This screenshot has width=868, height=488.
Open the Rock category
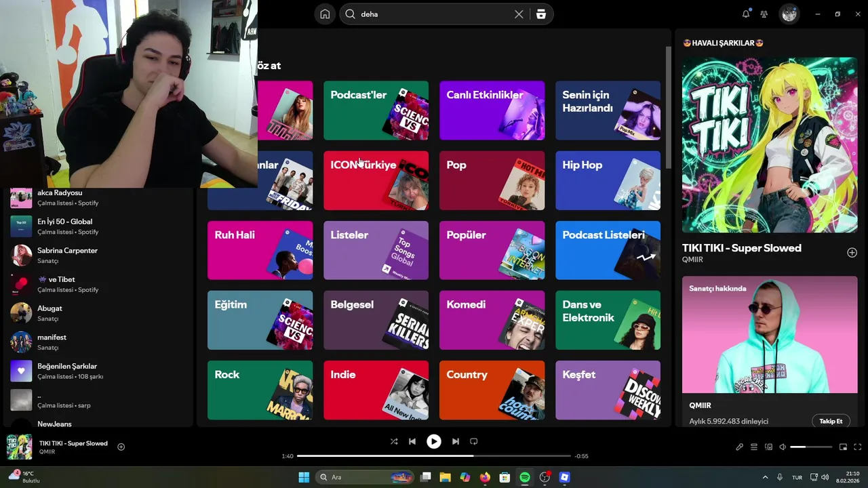260,390
